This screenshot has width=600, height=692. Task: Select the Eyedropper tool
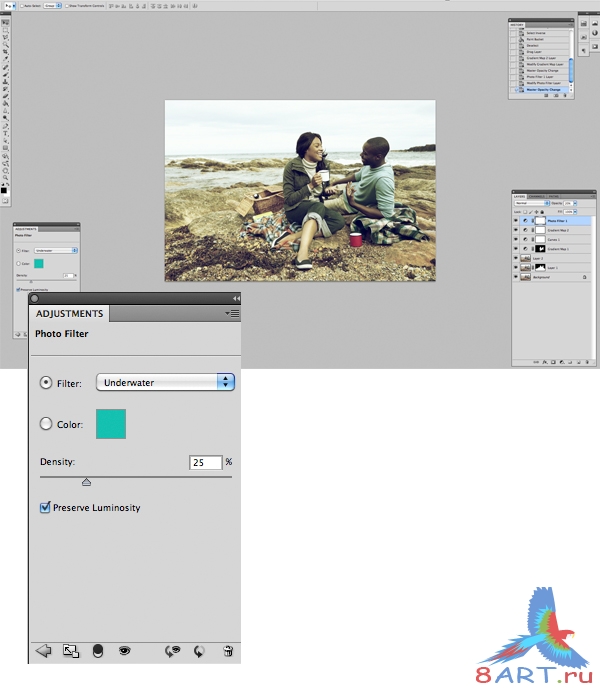[x=5, y=58]
